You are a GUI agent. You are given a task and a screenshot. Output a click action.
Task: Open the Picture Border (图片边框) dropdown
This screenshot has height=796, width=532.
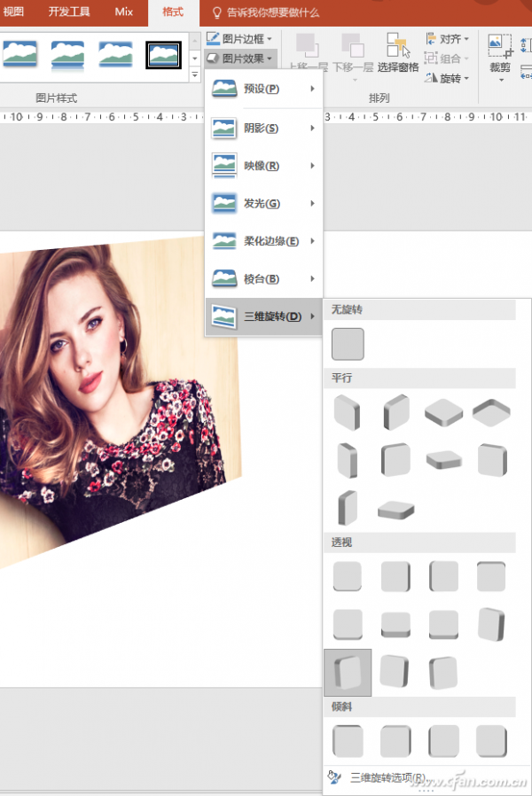tap(239, 39)
